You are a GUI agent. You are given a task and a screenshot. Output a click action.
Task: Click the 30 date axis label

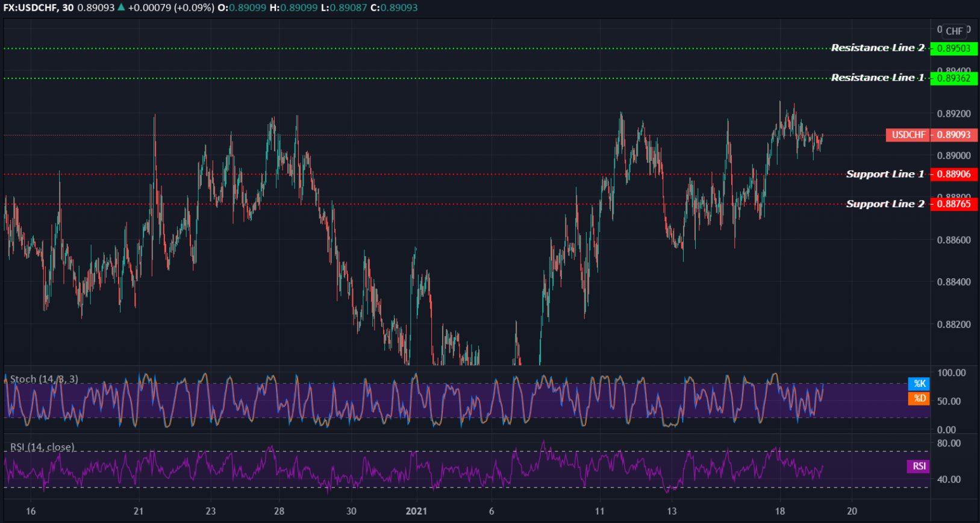point(351,511)
